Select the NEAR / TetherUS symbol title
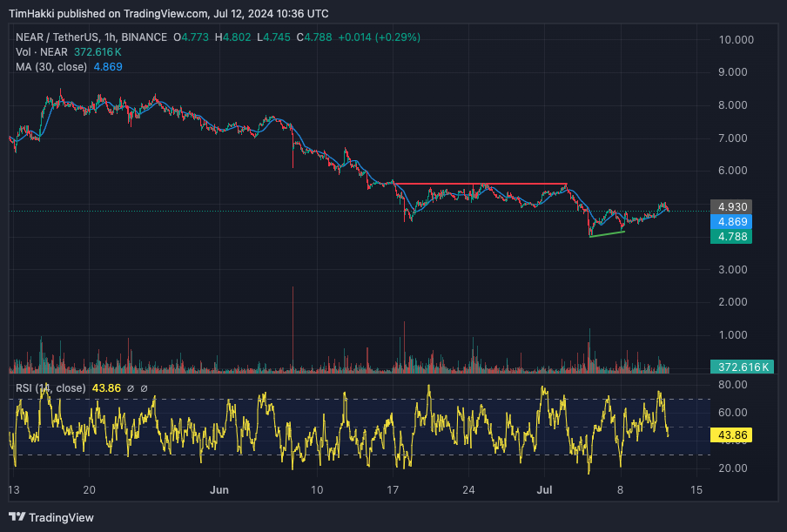Image resolution: width=787 pixels, height=532 pixels. 91,37
